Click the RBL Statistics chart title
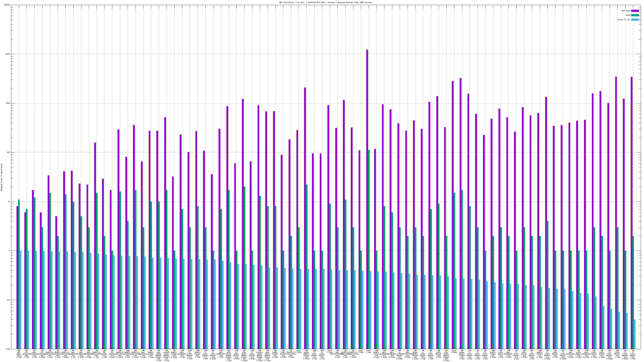 325,2
